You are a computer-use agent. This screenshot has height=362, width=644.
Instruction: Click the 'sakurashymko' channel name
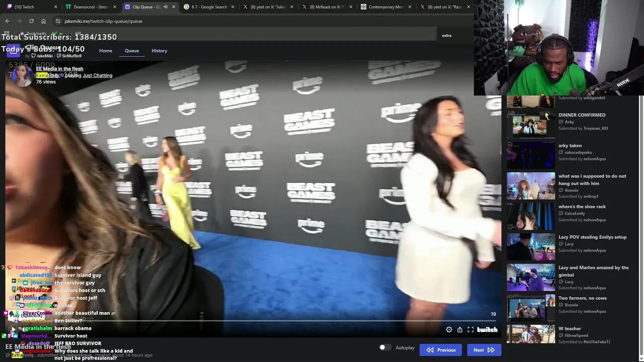579,152
